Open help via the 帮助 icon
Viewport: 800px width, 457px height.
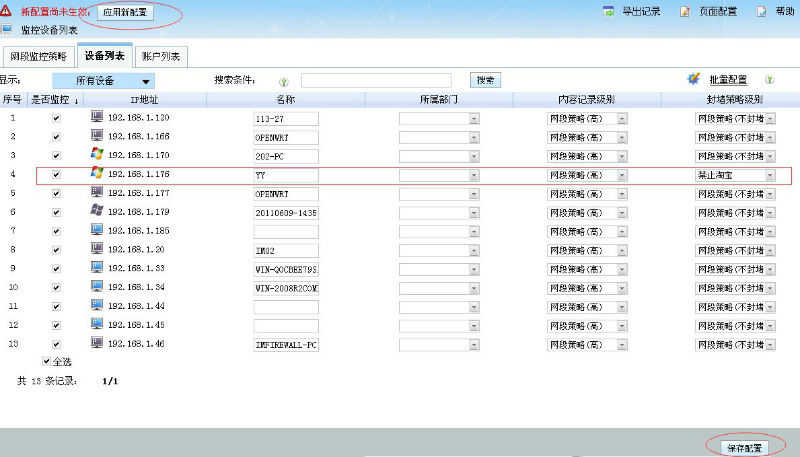tap(762, 12)
